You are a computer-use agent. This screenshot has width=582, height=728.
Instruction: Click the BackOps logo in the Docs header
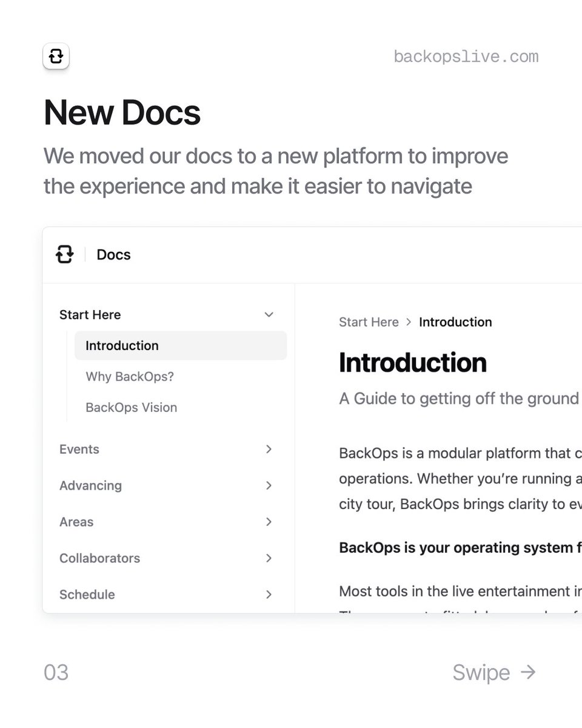64,254
